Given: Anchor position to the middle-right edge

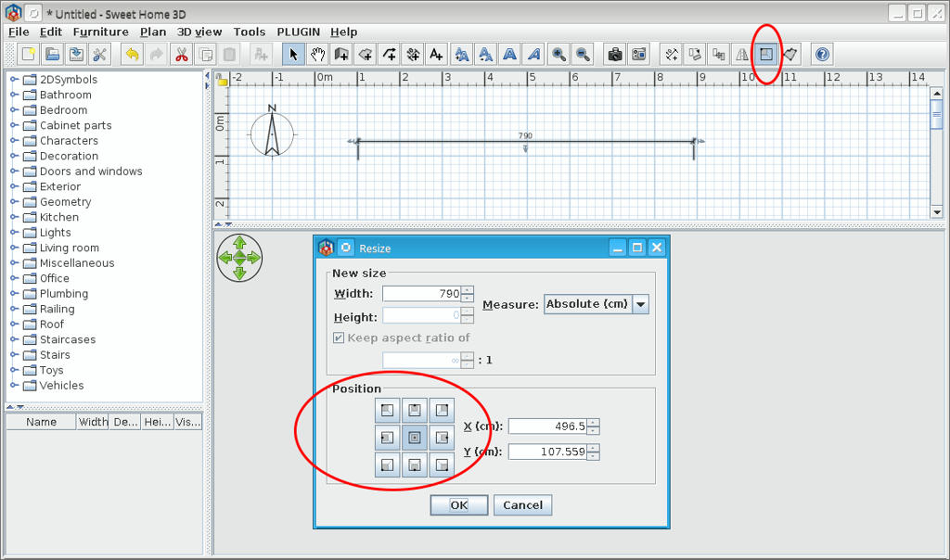Looking at the screenshot, I should (442, 438).
